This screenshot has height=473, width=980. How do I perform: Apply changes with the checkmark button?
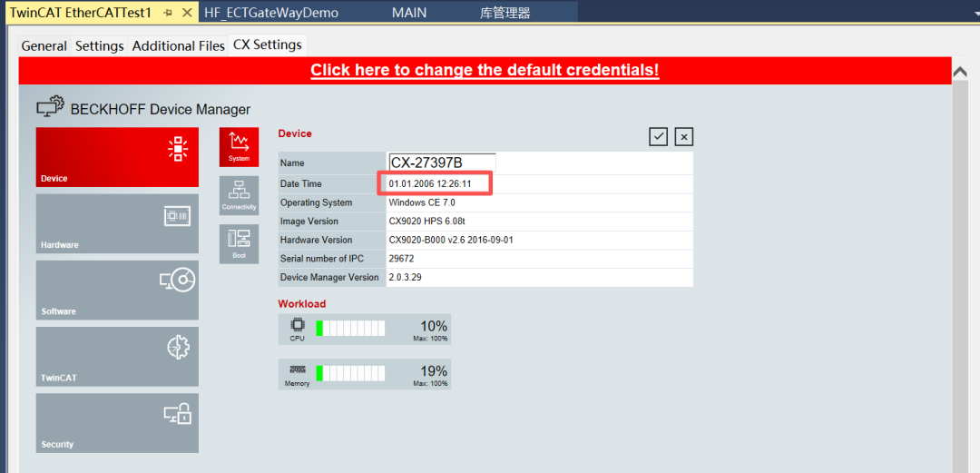(x=658, y=136)
